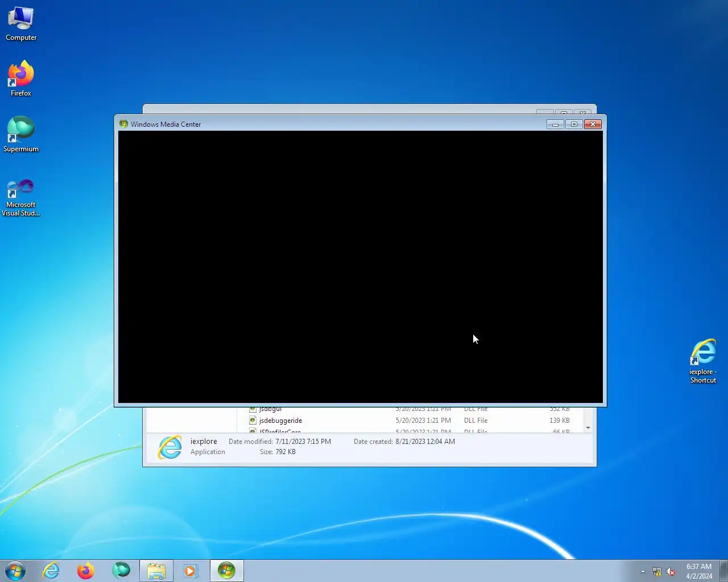Show hidden system tray icons
Viewport: 728px width, 582px height.
(x=643, y=571)
